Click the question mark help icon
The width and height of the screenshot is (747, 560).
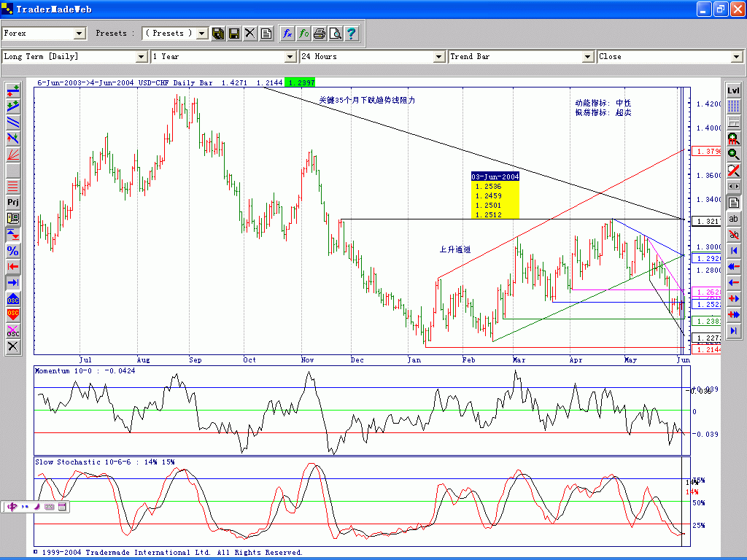coord(352,34)
